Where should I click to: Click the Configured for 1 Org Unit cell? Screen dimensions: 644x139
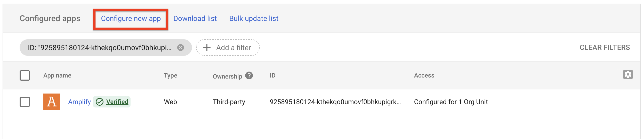coord(451,102)
